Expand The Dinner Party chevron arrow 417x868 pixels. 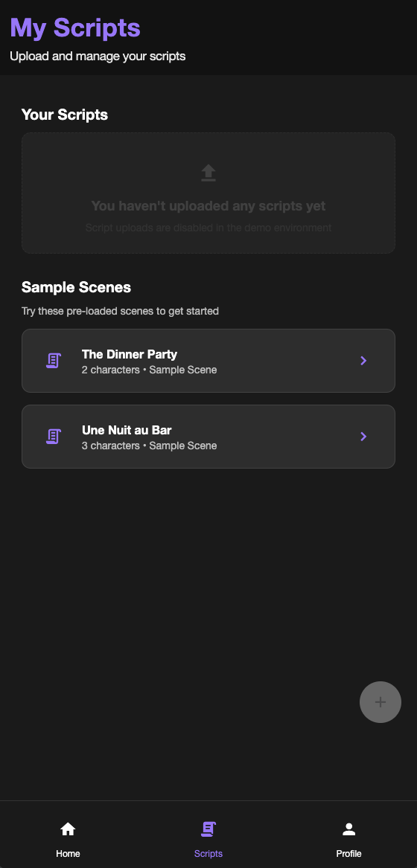click(x=364, y=361)
